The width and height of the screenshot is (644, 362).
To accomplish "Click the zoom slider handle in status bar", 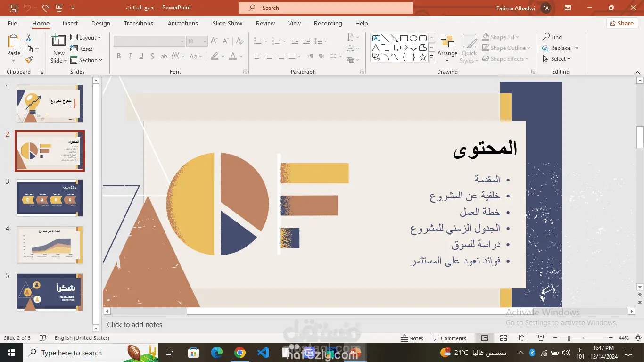I will [569, 338].
